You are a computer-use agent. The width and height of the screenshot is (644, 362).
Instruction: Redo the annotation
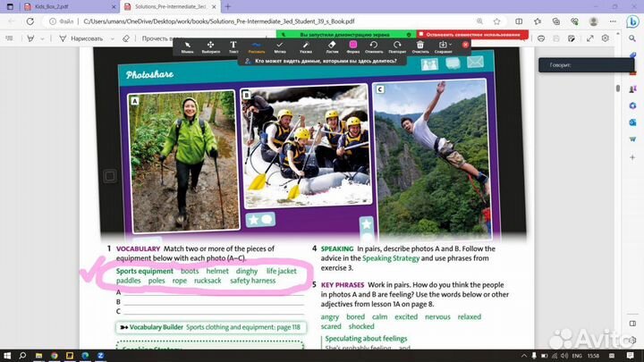397,46
